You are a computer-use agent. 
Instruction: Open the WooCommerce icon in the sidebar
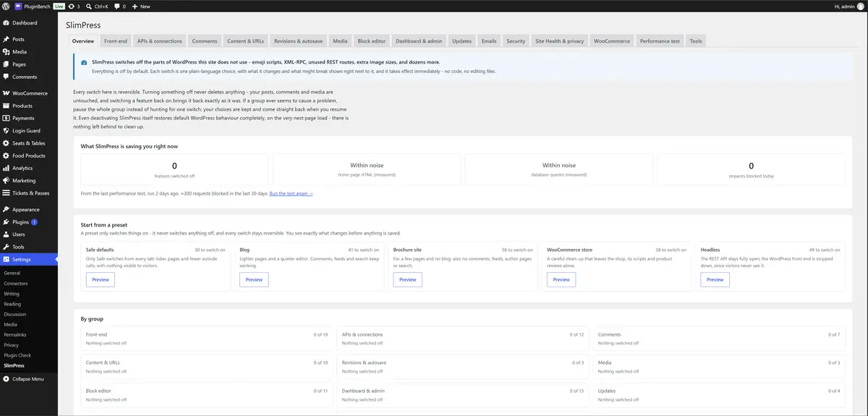6,93
